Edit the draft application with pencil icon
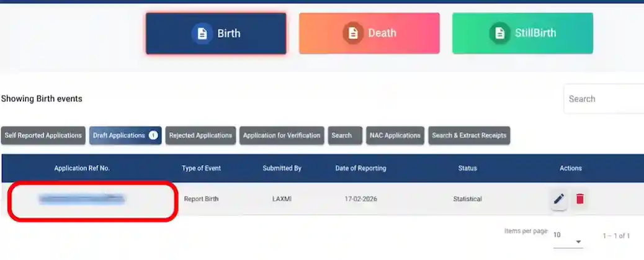Screen dimensions: 644x260 coord(558,199)
